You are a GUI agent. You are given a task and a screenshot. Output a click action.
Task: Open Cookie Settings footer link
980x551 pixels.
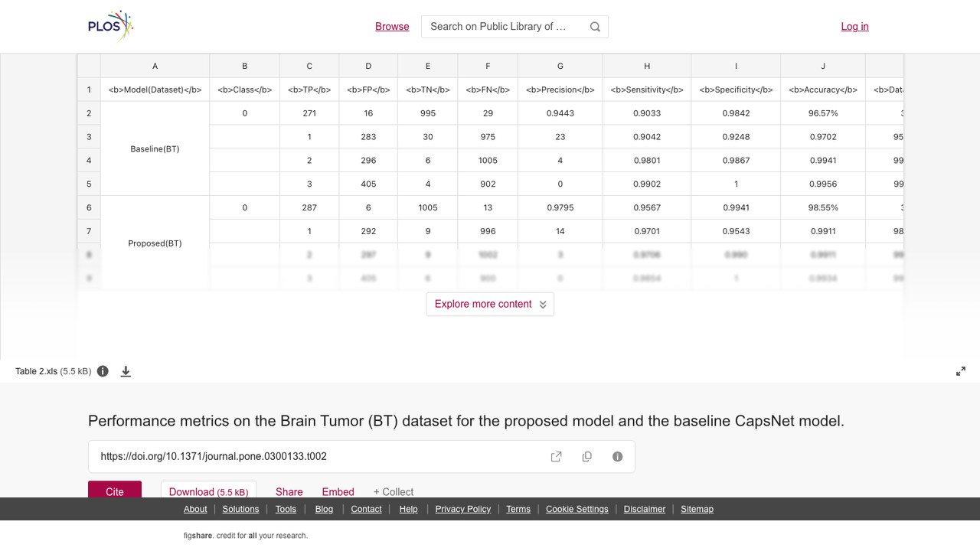coord(577,509)
